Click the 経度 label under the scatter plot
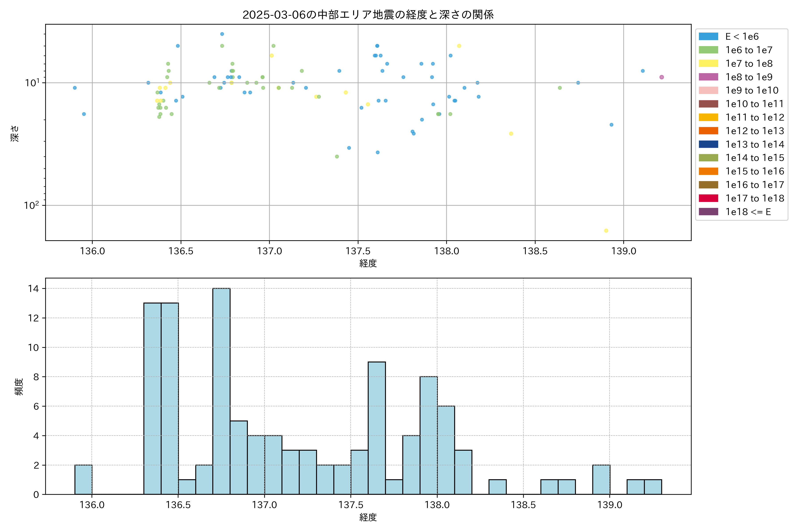798x532 pixels. point(368,263)
